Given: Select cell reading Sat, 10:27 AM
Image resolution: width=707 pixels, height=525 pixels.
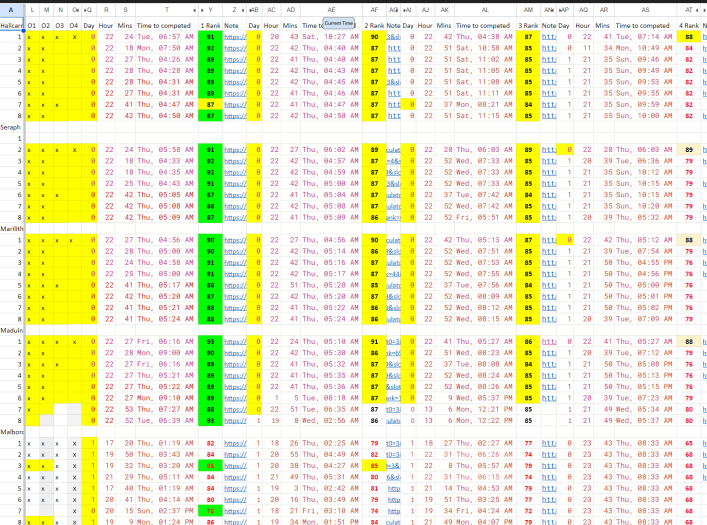Looking at the screenshot, I should 331,37.
